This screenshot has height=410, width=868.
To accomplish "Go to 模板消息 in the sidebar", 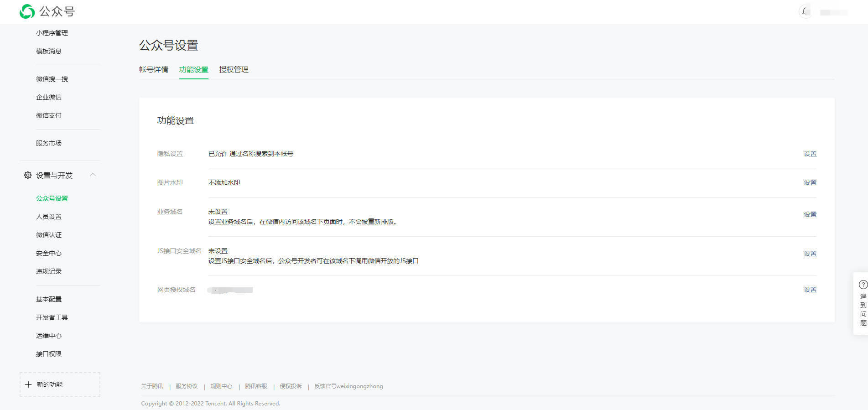I will 49,51.
